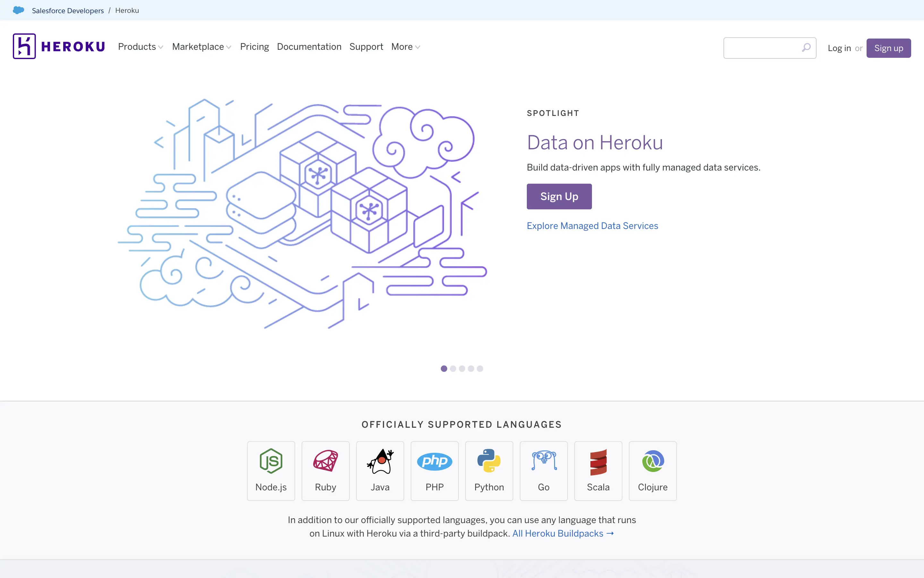Click the search magnifier icon
This screenshot has width=924, height=578.
[806, 48]
